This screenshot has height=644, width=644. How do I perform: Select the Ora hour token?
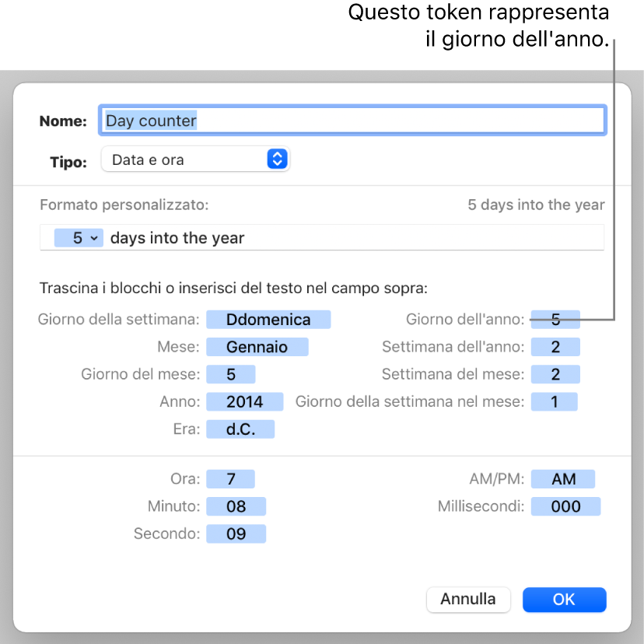(230, 479)
